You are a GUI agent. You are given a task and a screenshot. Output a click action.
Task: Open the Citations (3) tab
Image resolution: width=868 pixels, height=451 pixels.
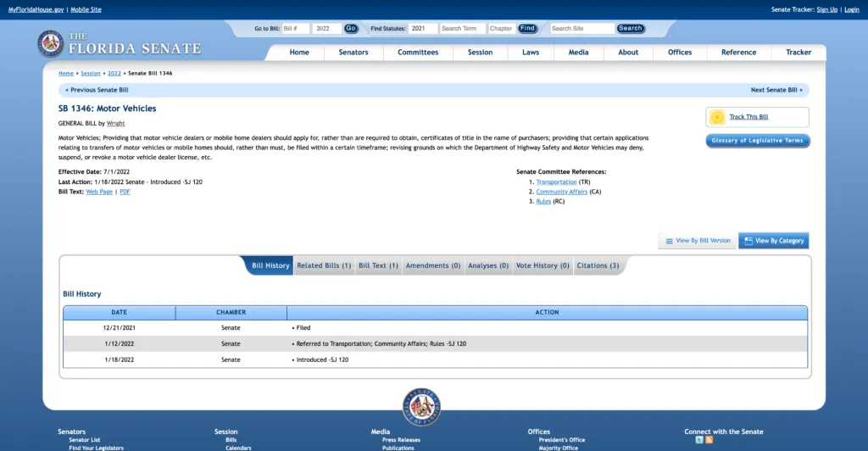click(598, 265)
